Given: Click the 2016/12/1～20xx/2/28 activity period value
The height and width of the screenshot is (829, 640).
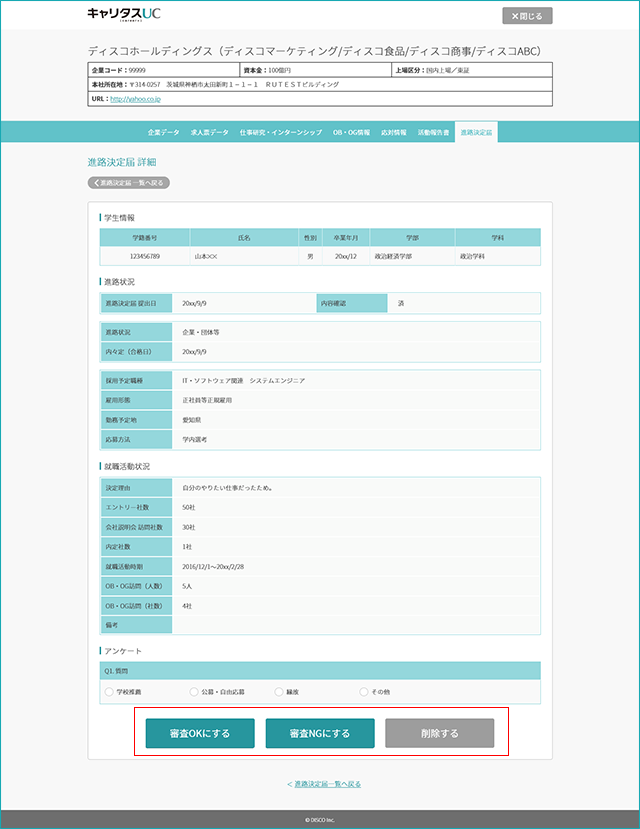Looking at the screenshot, I should 213,566.
